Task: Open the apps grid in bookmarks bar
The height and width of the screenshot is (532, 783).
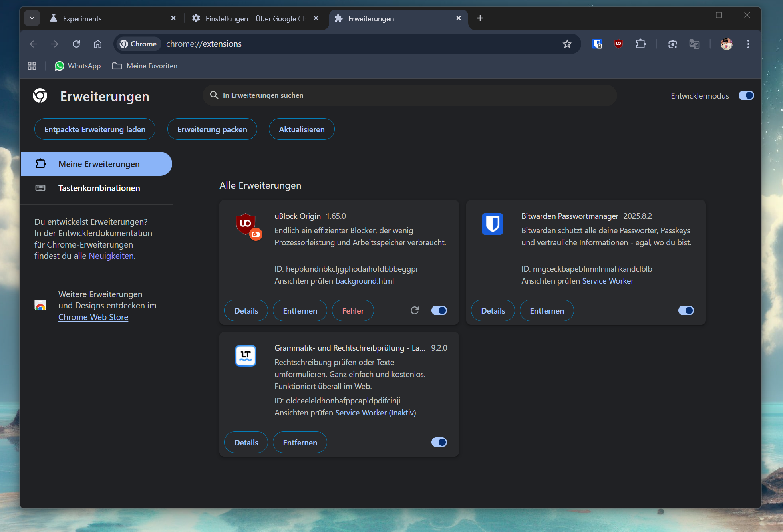Action: coord(32,66)
